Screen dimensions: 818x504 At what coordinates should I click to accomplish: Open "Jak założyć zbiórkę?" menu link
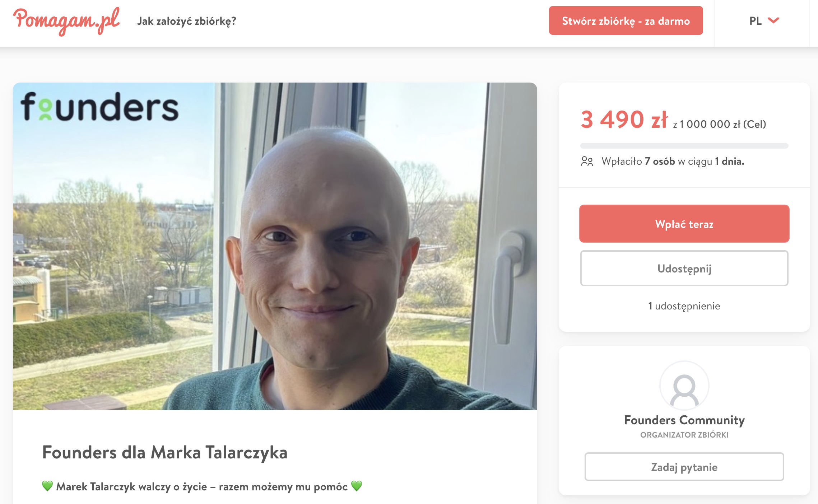pyautogui.click(x=187, y=21)
